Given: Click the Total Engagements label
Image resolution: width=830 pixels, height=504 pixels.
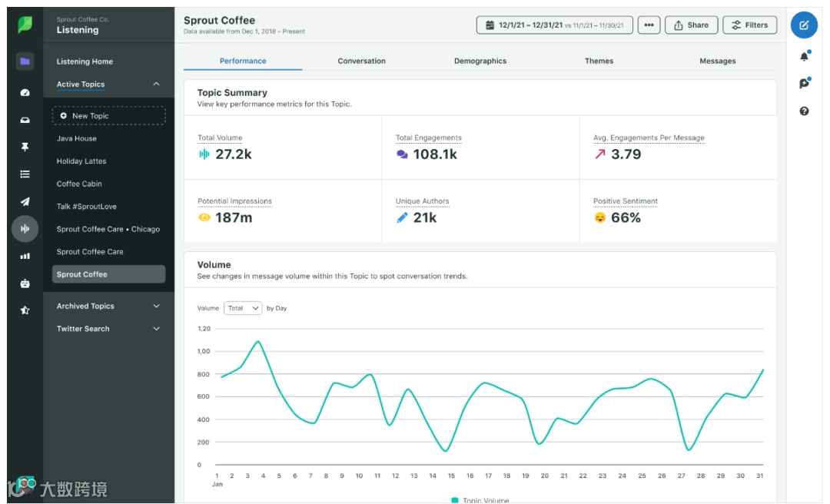Looking at the screenshot, I should point(429,138).
